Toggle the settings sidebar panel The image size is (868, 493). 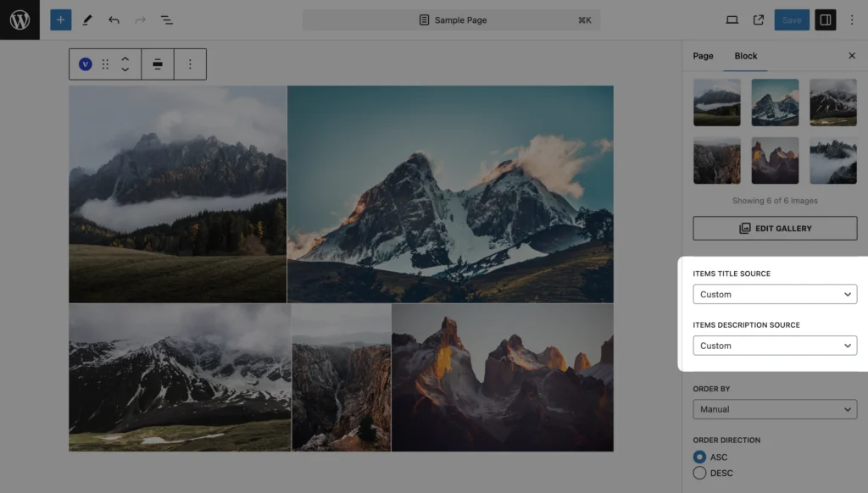coord(826,20)
